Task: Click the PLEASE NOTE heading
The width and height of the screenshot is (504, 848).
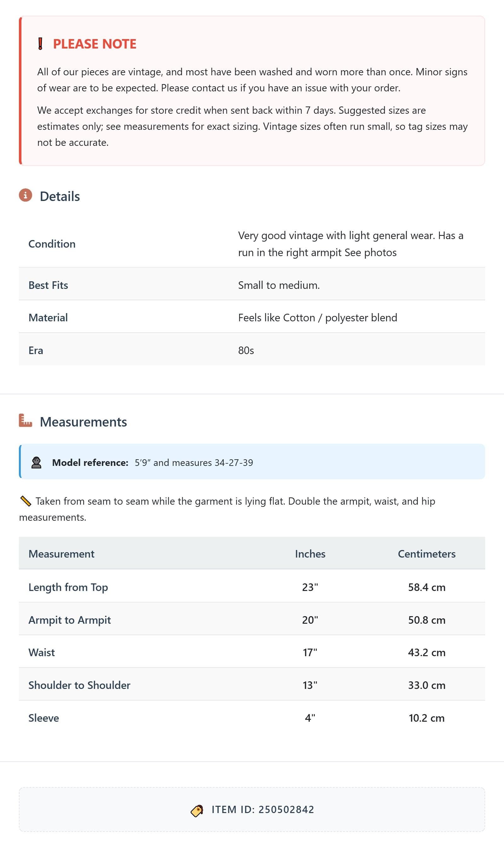Action: tap(95, 44)
